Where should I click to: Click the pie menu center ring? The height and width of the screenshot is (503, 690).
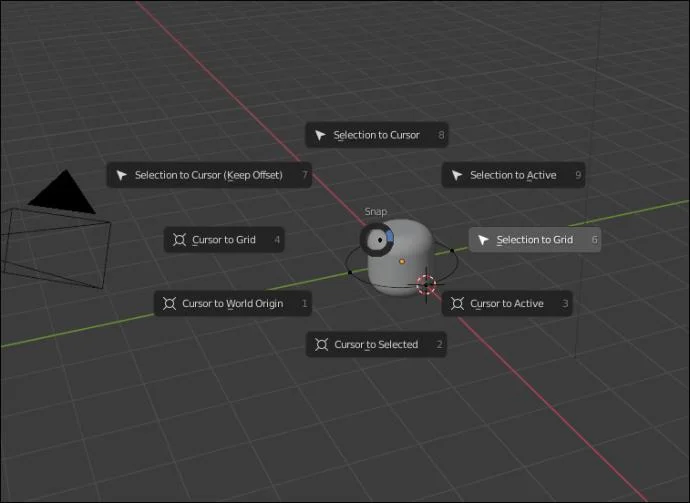click(377, 240)
